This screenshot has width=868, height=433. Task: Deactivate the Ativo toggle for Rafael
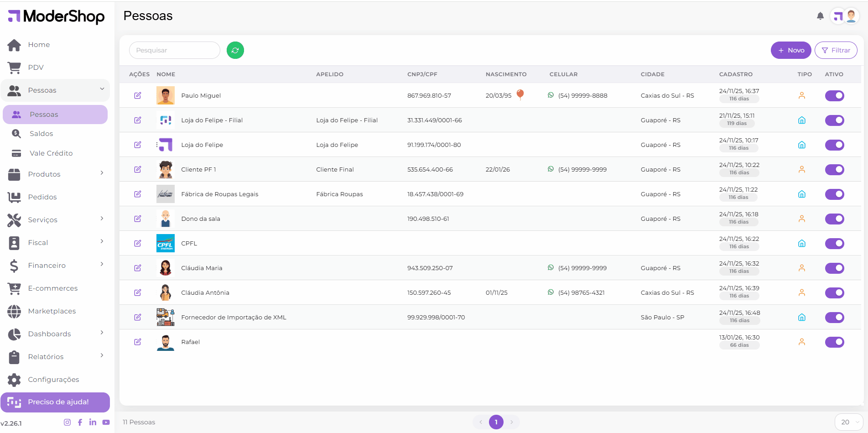[834, 342]
